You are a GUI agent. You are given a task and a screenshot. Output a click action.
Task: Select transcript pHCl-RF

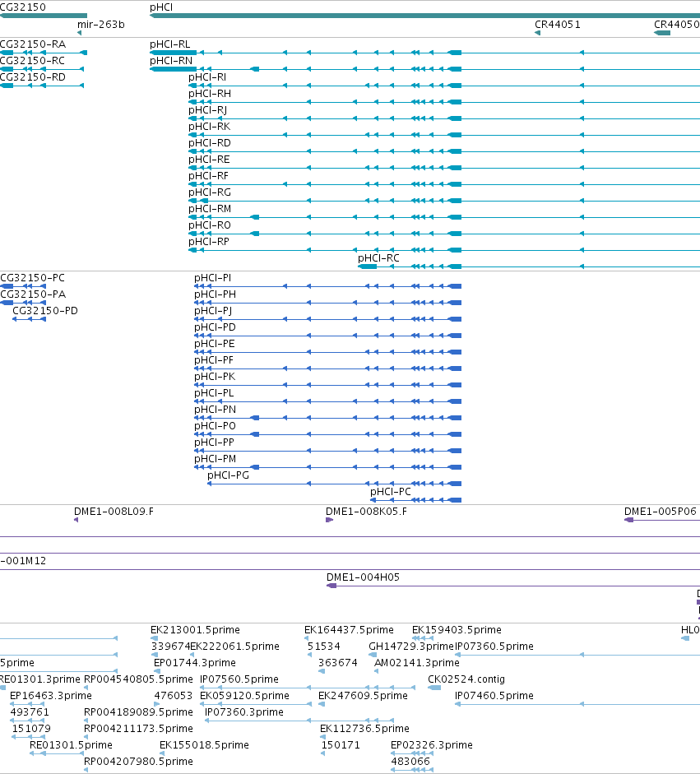point(208,176)
